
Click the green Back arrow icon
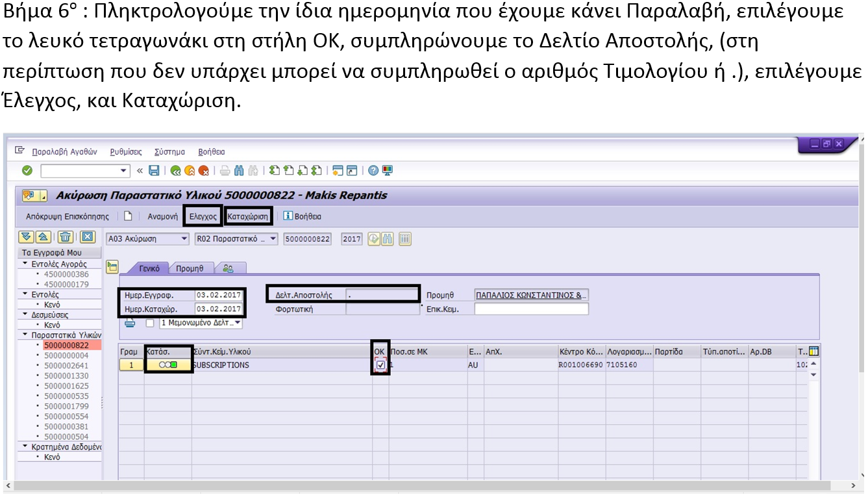pyautogui.click(x=175, y=171)
